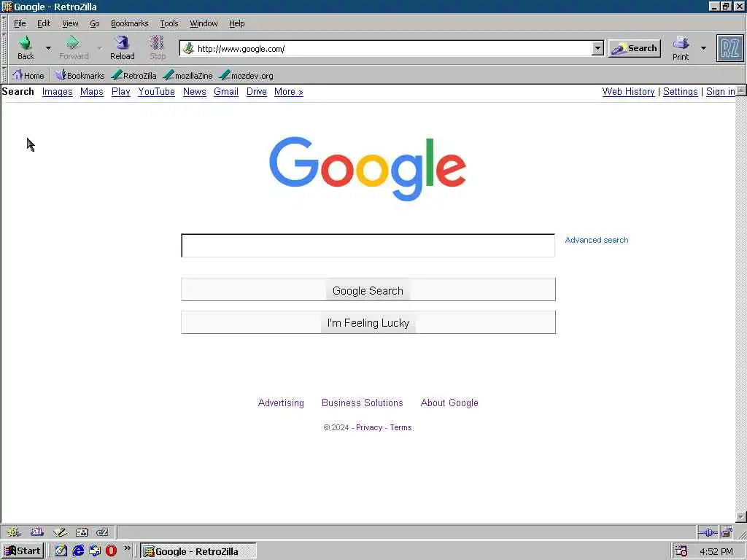The width and height of the screenshot is (747, 560).
Task: Open the Advanced search link
Action: pyautogui.click(x=597, y=240)
